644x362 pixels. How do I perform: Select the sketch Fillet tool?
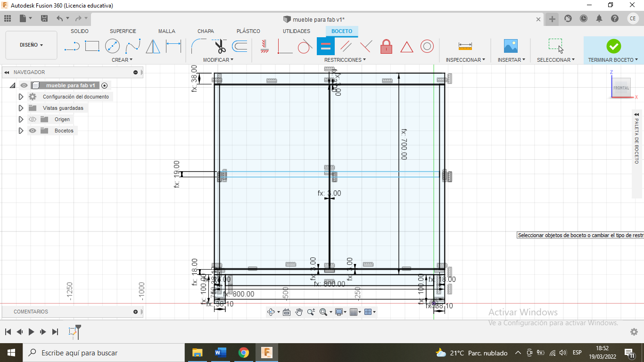point(198,46)
